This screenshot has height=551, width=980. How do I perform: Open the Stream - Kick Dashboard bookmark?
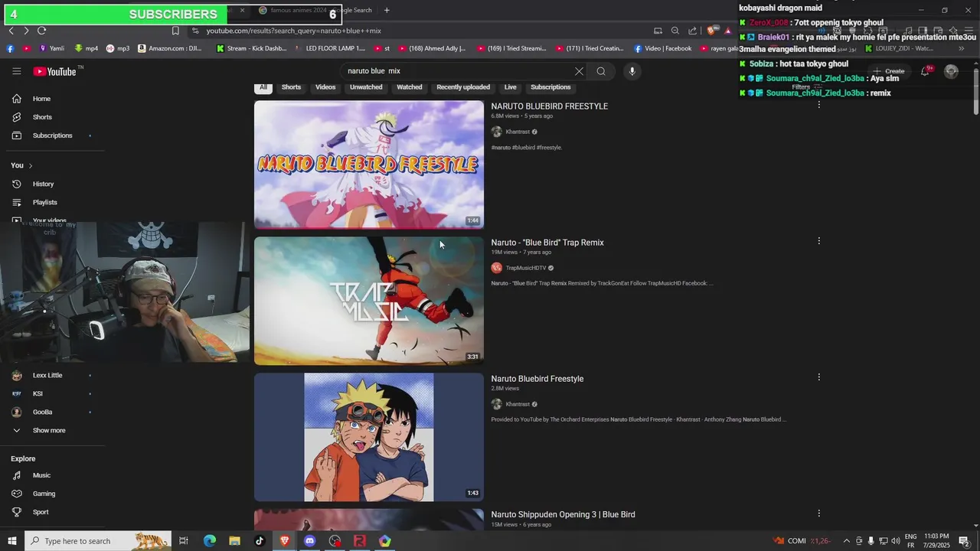(251, 48)
